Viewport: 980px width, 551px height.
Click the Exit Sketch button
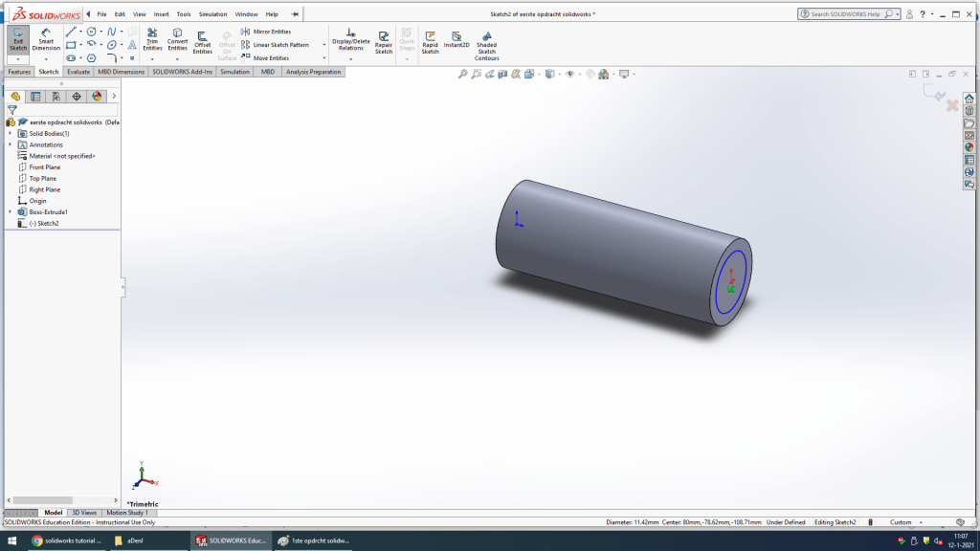point(18,38)
